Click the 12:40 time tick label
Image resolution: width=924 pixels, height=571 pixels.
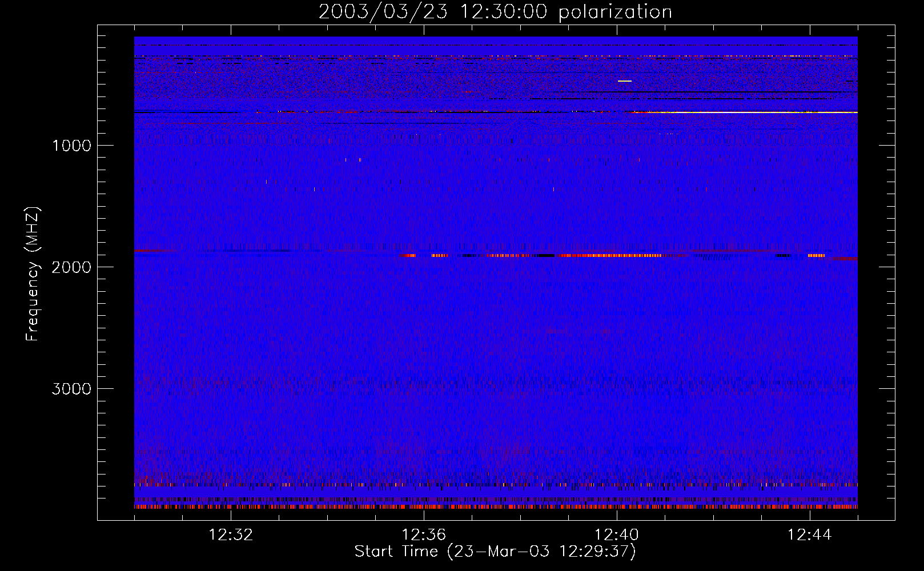pyautogui.click(x=617, y=535)
